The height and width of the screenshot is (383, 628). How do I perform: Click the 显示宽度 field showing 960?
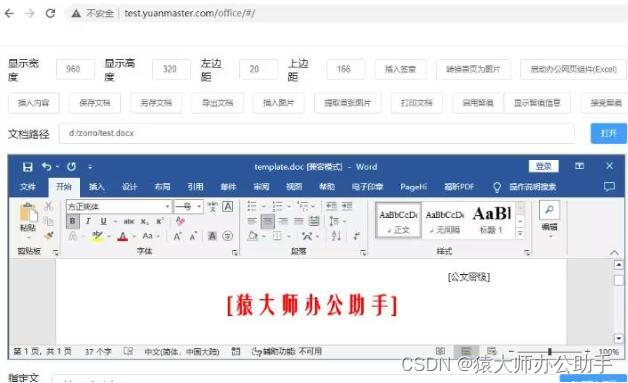(x=75, y=69)
